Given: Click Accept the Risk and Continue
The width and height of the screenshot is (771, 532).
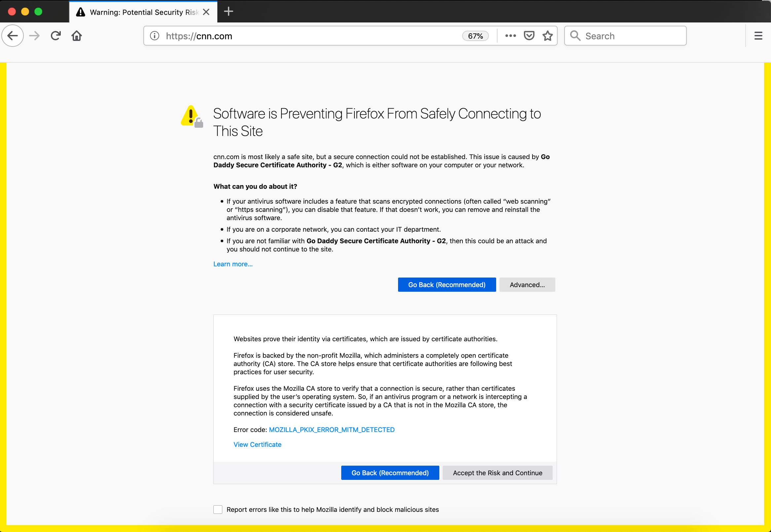Looking at the screenshot, I should [x=497, y=473].
